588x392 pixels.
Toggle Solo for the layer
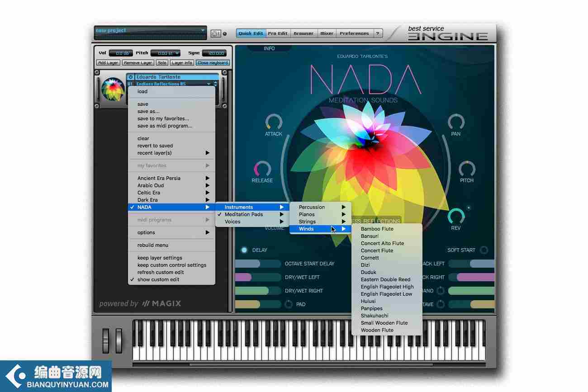[162, 63]
